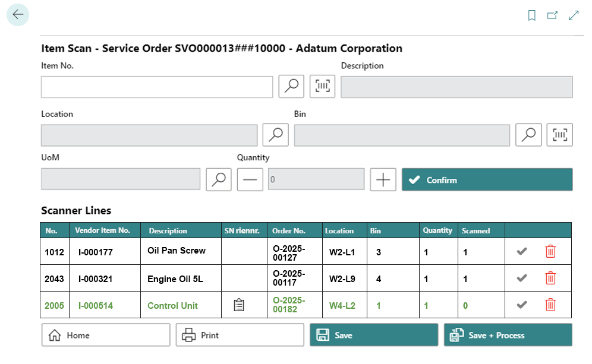Click order number O-2025-00127

[289, 253]
